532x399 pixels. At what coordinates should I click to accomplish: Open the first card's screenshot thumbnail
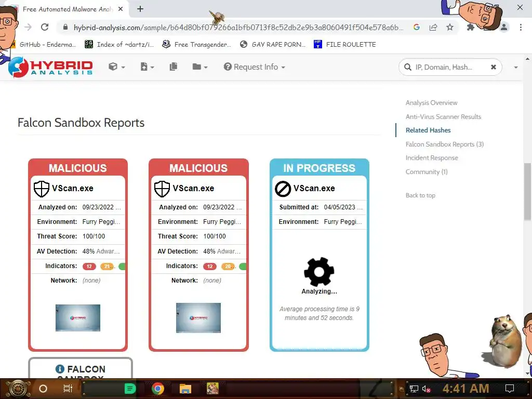78,318
